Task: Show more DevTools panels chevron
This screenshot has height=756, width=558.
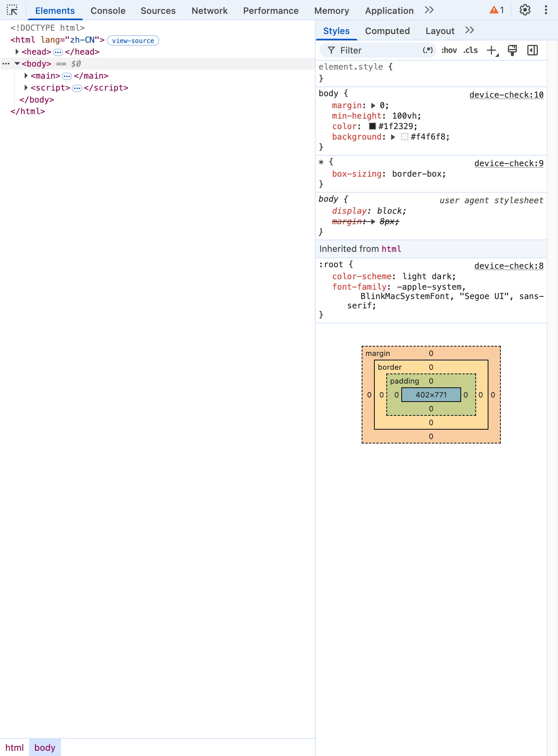Action: pyautogui.click(x=429, y=10)
